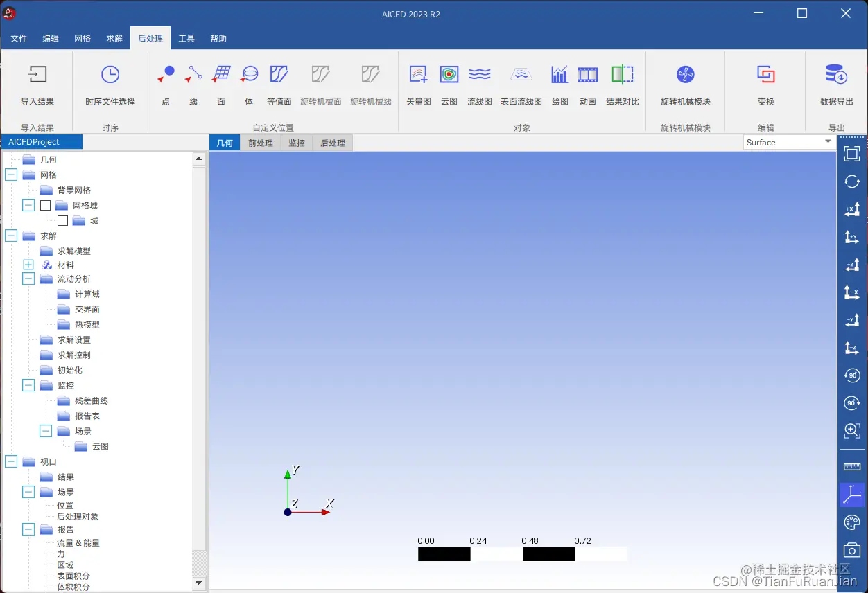Screen dimensions: 868x593
Task: Open the 流线图 streamline tool
Action: point(480,74)
